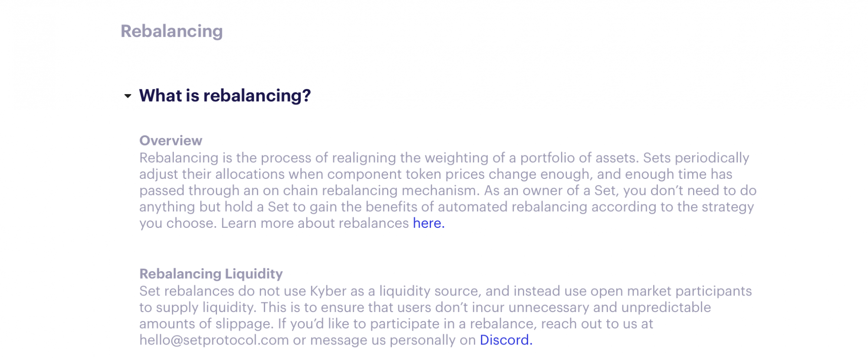Image resolution: width=868 pixels, height=361 pixels.
Task: Click the phrase 'message us personally on'
Action: tap(393, 340)
